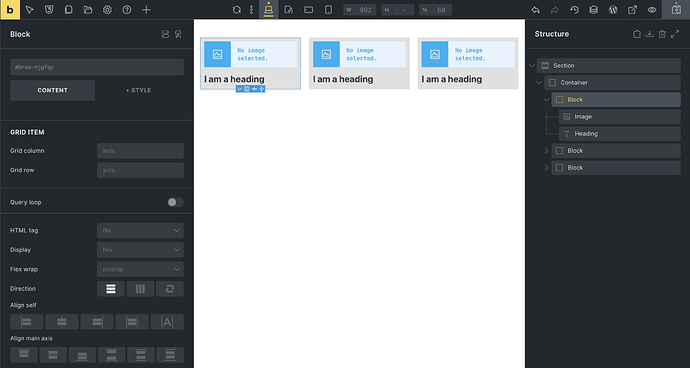Image resolution: width=690 pixels, height=368 pixels.
Task: Open the History clock icon
Action: 574,10
